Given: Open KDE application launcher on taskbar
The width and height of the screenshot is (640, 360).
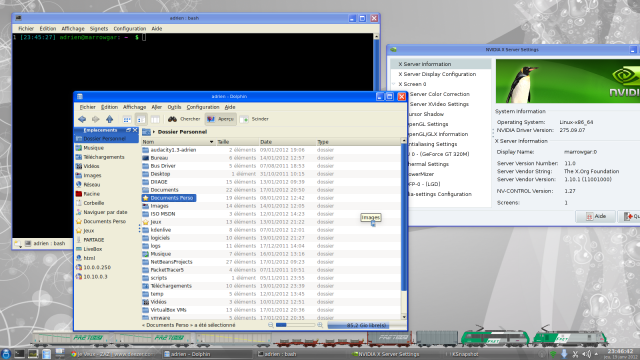Looking at the screenshot, I should point(6,354).
